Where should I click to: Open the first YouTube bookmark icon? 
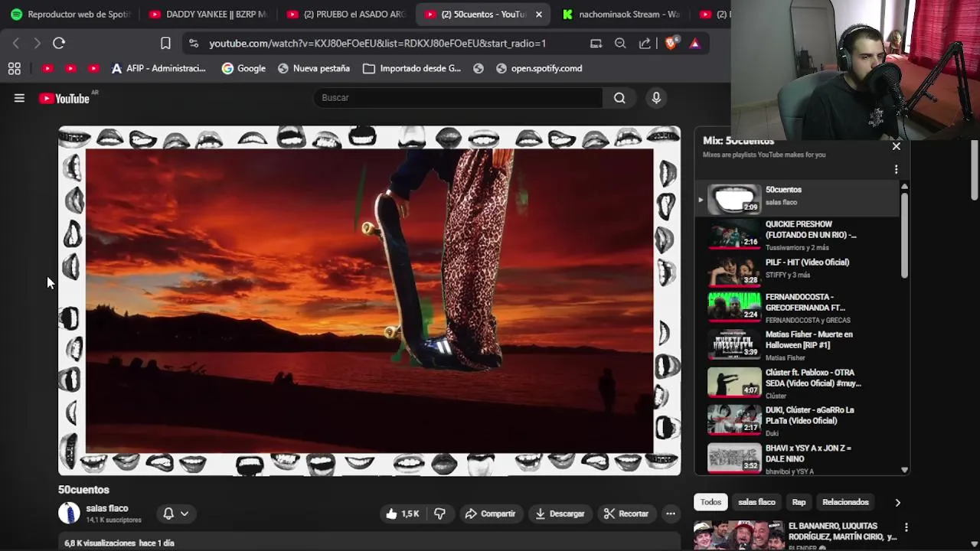pos(47,69)
